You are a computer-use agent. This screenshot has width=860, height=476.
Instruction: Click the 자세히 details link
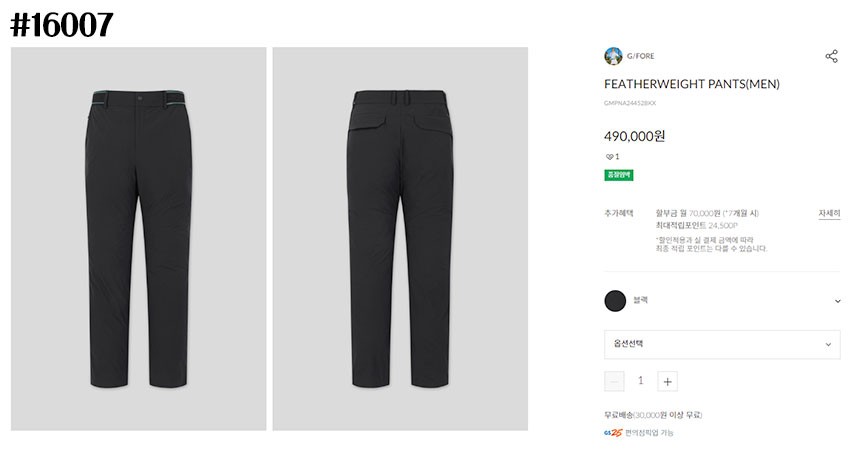click(829, 213)
